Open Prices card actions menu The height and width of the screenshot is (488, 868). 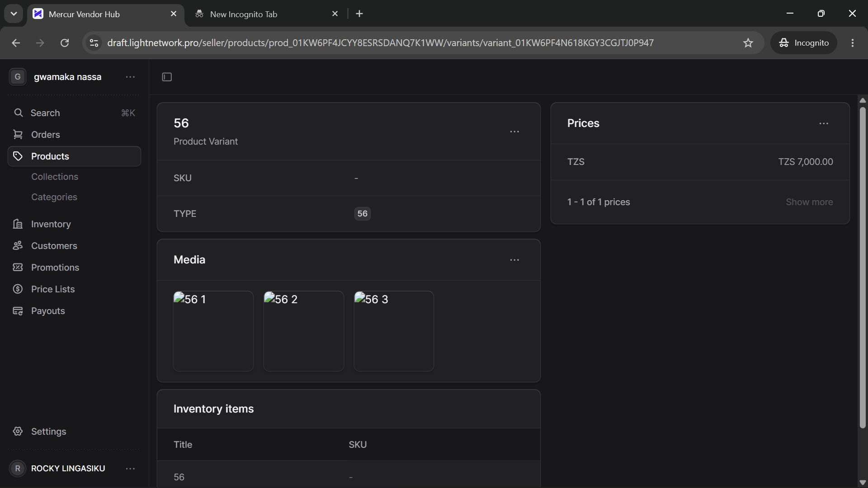coord(824,123)
